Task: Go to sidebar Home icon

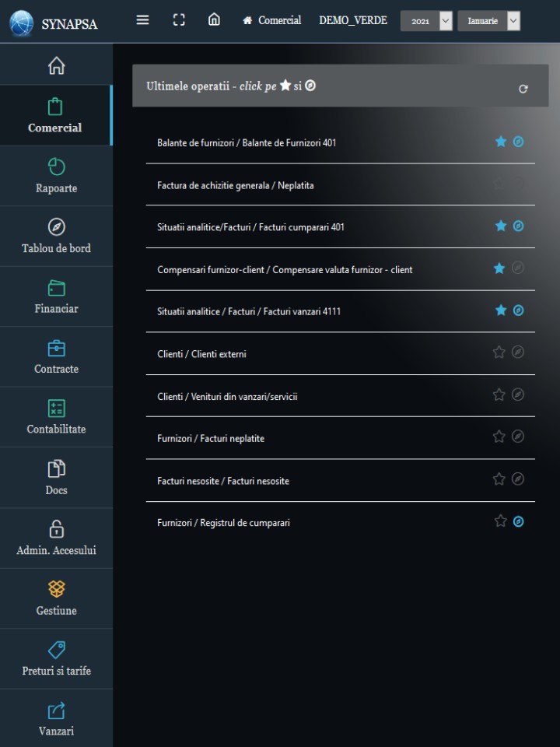Action: (x=56, y=65)
